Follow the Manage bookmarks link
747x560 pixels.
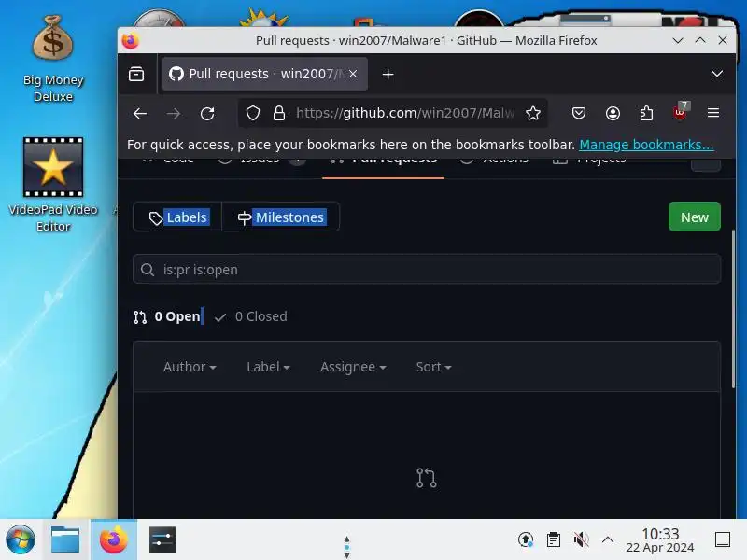pyautogui.click(x=646, y=145)
